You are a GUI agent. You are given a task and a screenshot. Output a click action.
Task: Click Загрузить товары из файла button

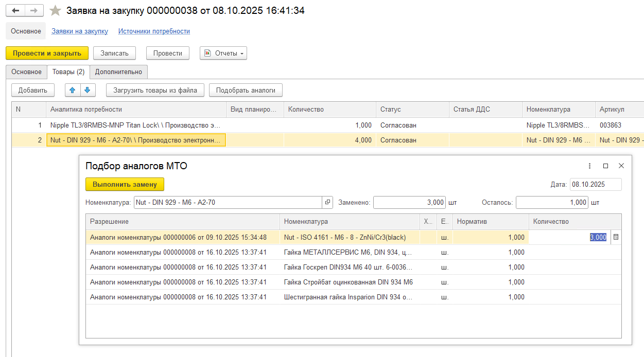[155, 90]
